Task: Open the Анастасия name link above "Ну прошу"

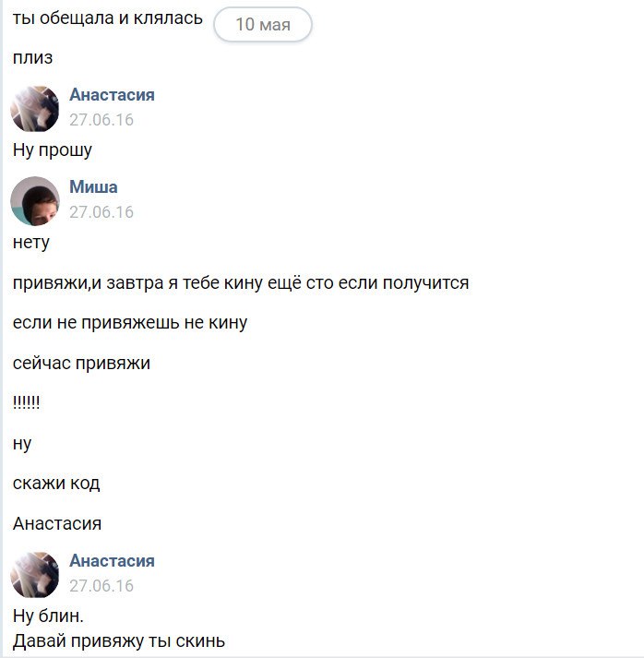Action: coord(112,95)
